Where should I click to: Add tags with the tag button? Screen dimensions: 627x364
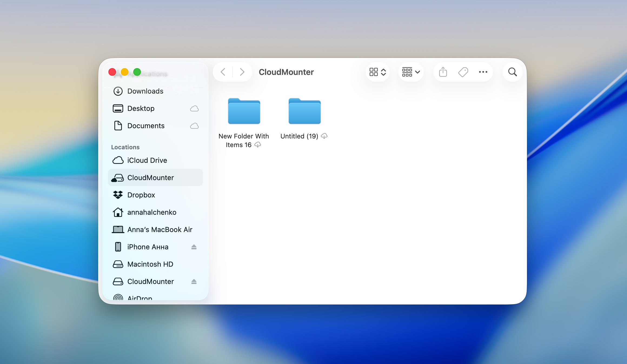[x=463, y=72]
